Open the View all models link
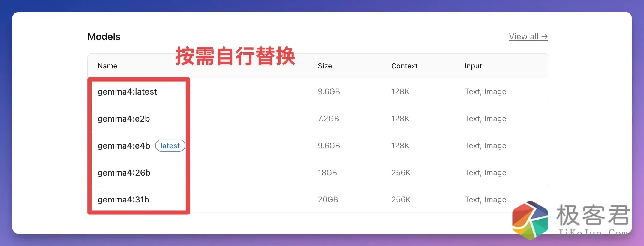The width and height of the screenshot is (644, 246). (x=528, y=37)
